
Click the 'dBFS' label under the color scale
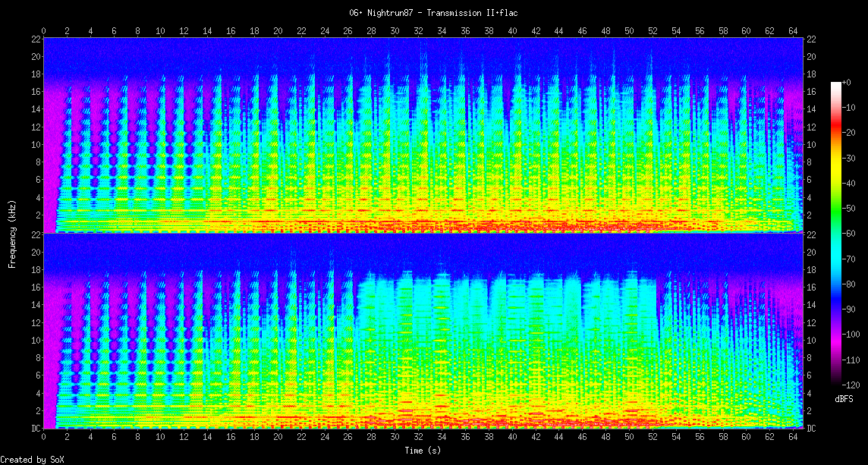[845, 398]
